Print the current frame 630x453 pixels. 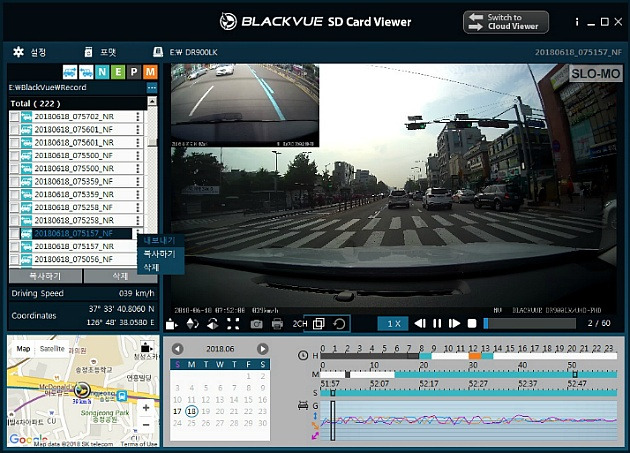(277, 324)
